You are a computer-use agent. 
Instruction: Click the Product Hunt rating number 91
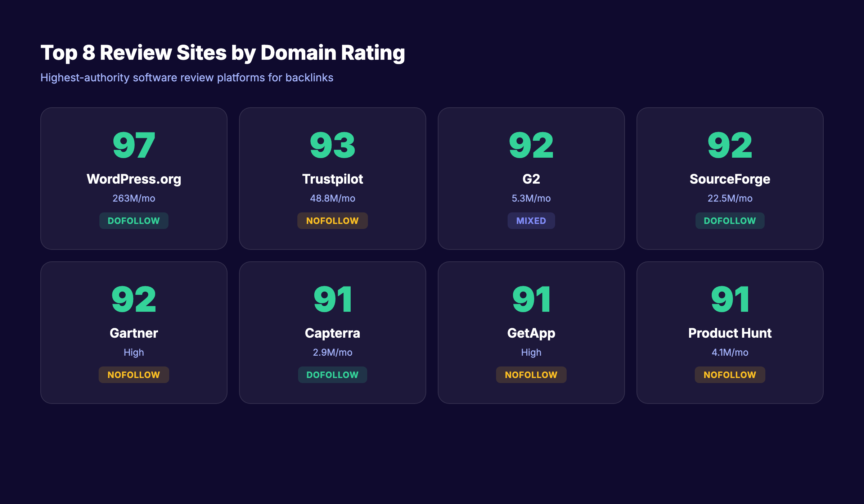click(x=730, y=299)
